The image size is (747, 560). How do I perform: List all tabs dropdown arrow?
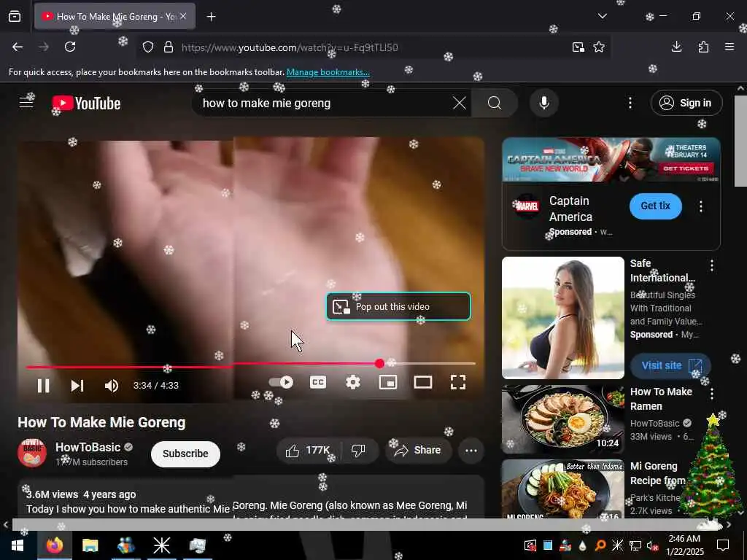(602, 16)
